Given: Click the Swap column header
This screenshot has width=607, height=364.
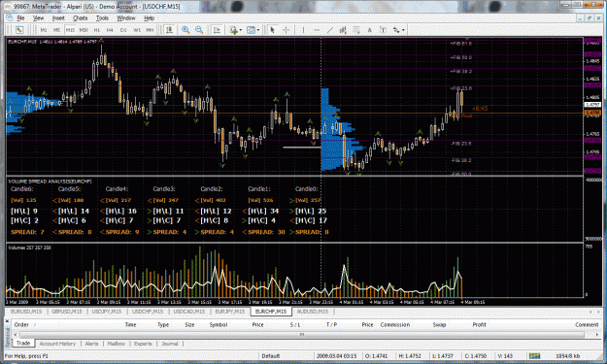Looking at the screenshot, I should click(439, 324).
